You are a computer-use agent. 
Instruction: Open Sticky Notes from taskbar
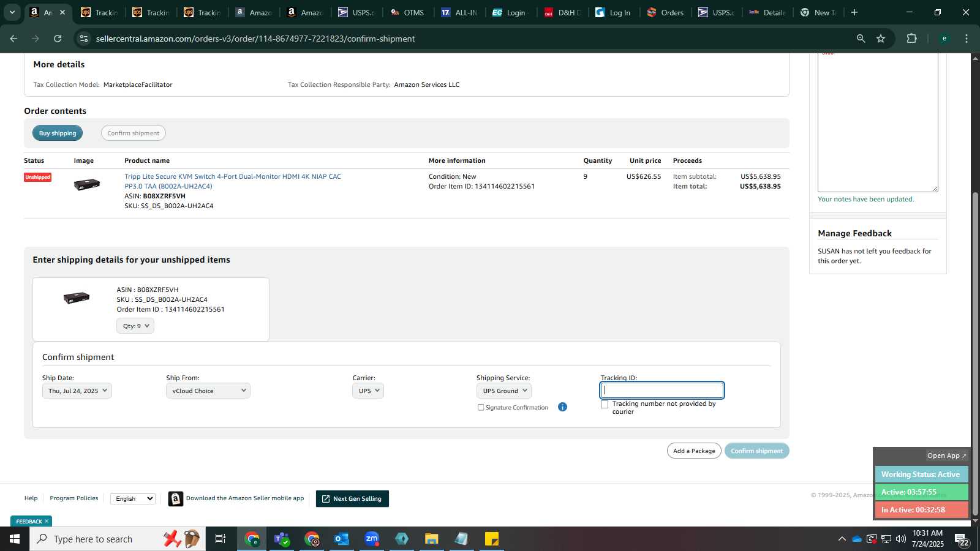pyautogui.click(x=492, y=539)
